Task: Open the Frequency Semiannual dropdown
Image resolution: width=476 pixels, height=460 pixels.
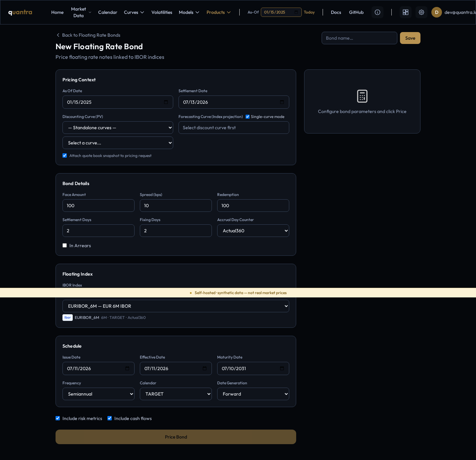Action: (99, 394)
